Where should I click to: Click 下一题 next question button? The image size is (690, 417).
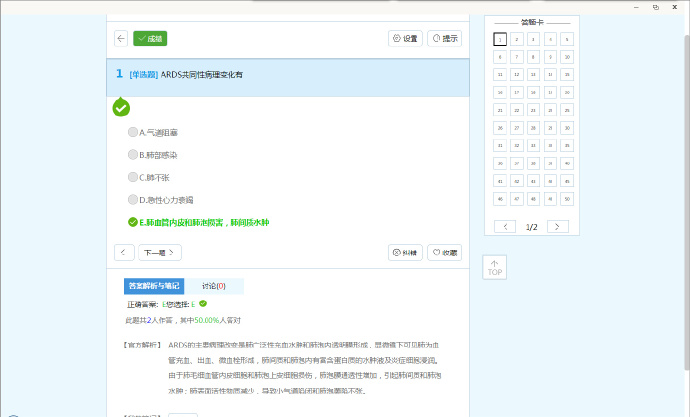(160, 252)
